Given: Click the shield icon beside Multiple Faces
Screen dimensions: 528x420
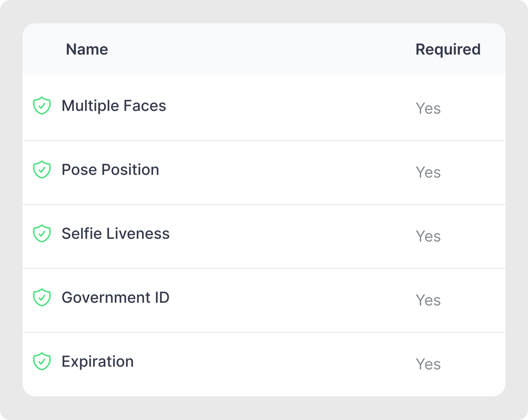Looking at the screenshot, I should (42, 106).
